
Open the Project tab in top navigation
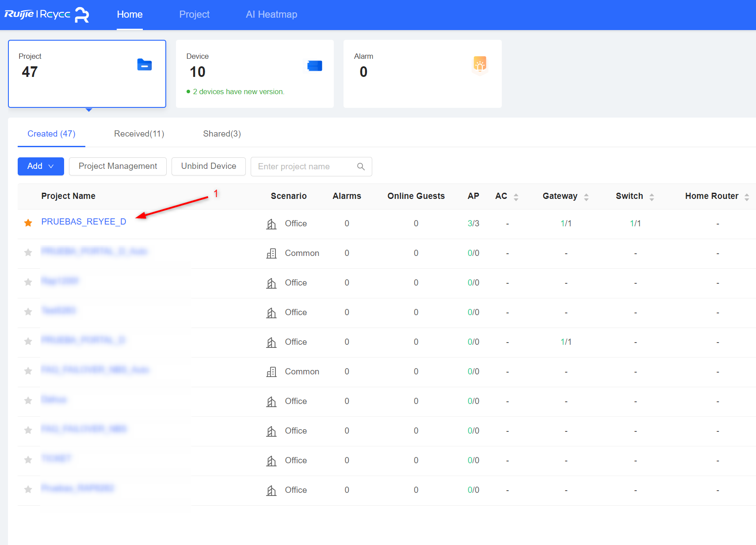(195, 15)
